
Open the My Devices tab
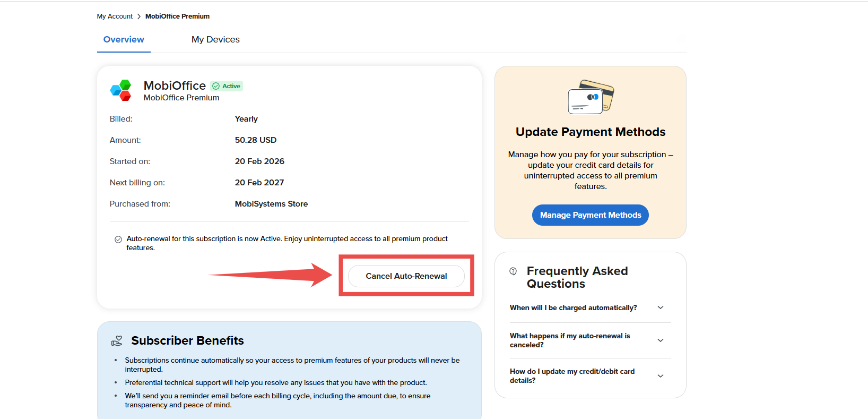click(x=215, y=39)
